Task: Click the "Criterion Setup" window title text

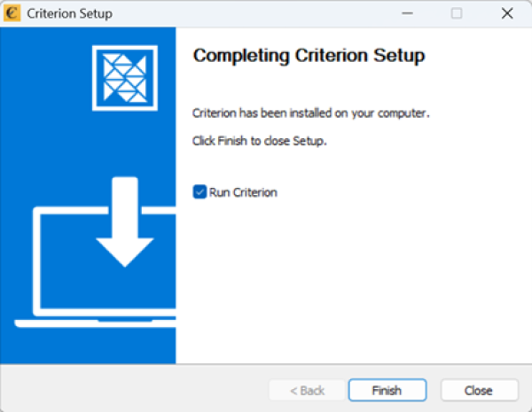Action: tap(69, 14)
